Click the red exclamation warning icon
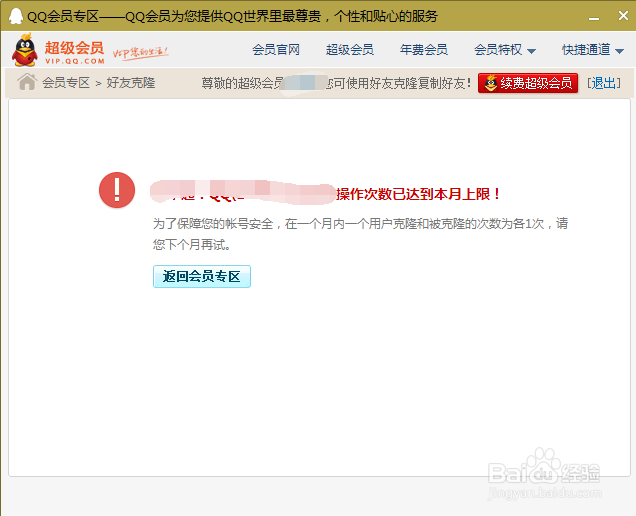 (x=117, y=190)
